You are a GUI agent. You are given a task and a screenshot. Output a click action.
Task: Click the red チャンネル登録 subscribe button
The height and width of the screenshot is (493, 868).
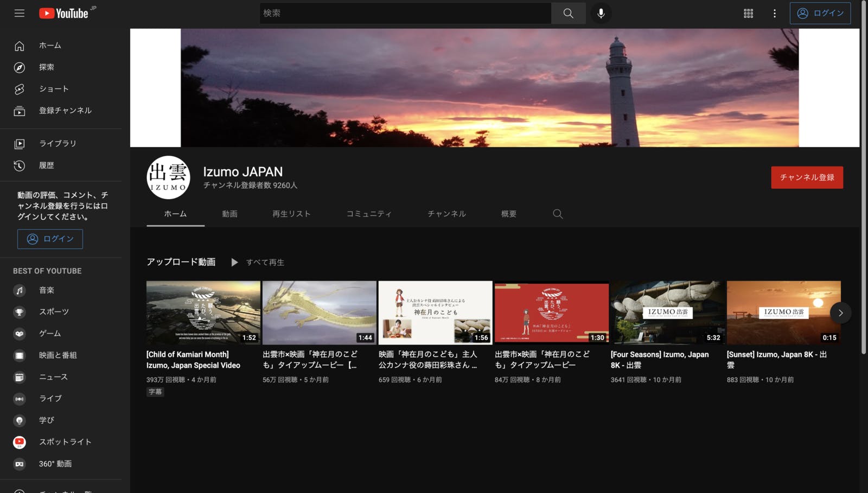807,177
